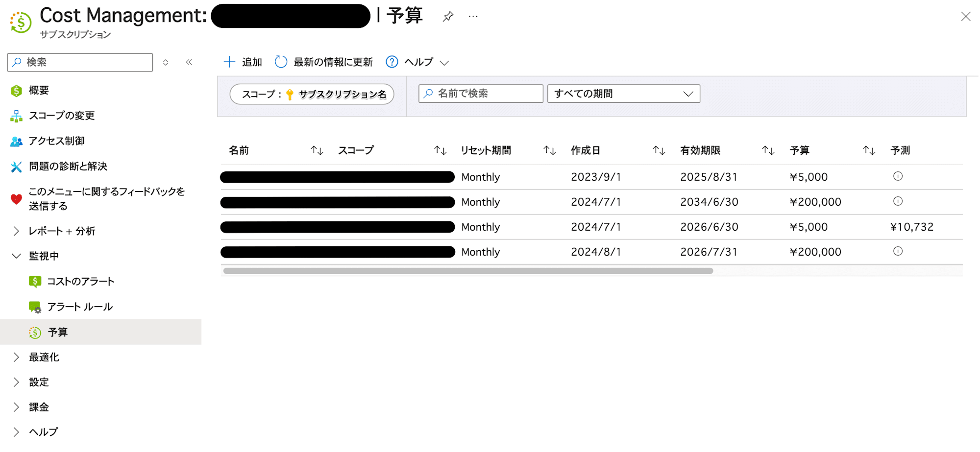Click the 予算 sidebar icon
Screen dimensions: 980x452
coord(35,333)
